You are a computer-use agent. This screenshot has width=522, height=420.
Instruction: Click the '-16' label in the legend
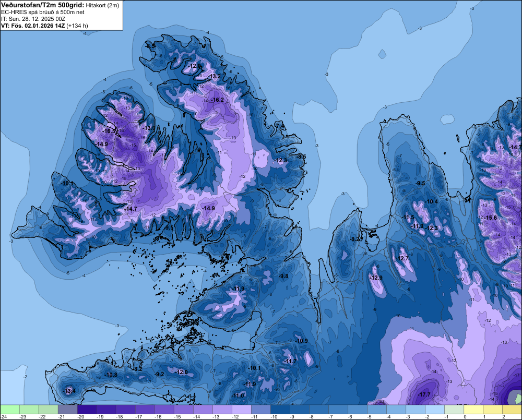point(158,417)
